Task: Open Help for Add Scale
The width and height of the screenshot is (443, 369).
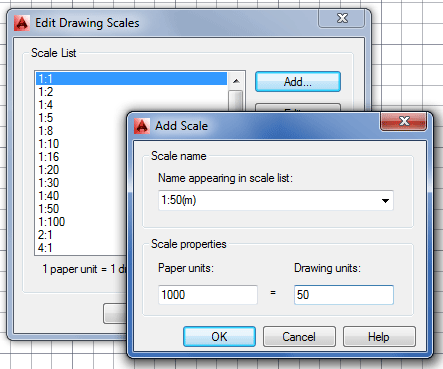Action: click(379, 337)
